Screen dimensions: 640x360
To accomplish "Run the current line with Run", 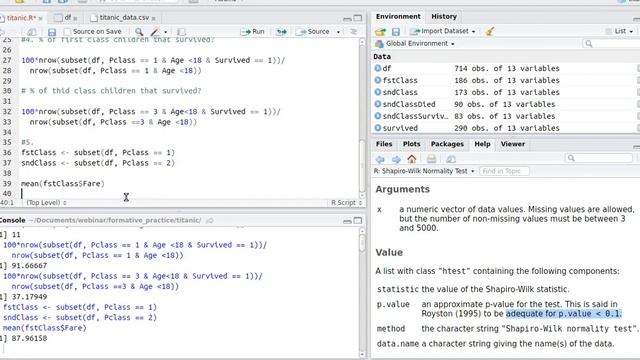I will coord(253,31).
